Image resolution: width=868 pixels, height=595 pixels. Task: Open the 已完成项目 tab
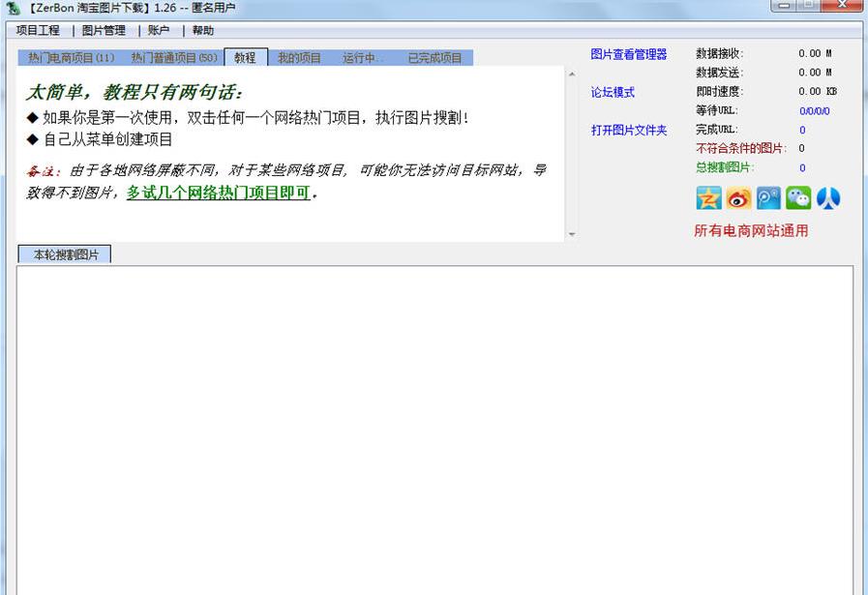coord(435,56)
